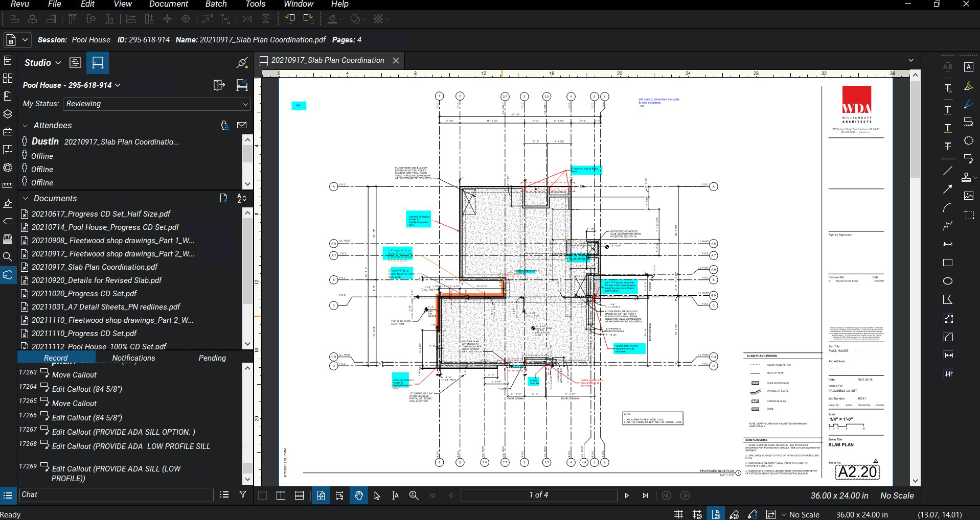The height and width of the screenshot is (520, 980).
Task: Select the Ellipse tool
Action: [947, 281]
